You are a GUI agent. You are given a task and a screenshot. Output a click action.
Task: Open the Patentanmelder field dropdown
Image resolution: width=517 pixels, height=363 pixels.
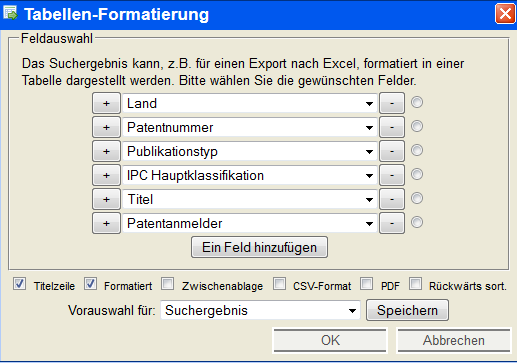pos(250,223)
